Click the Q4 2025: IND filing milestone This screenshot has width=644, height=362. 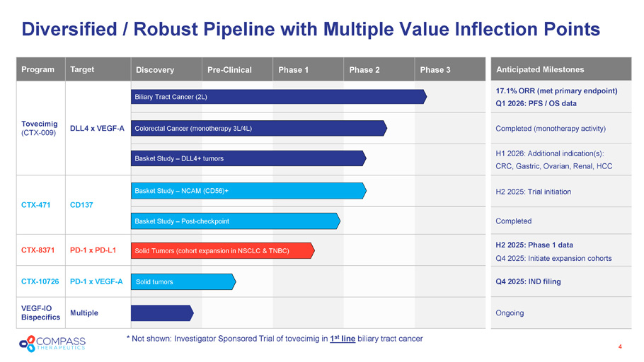(x=529, y=281)
